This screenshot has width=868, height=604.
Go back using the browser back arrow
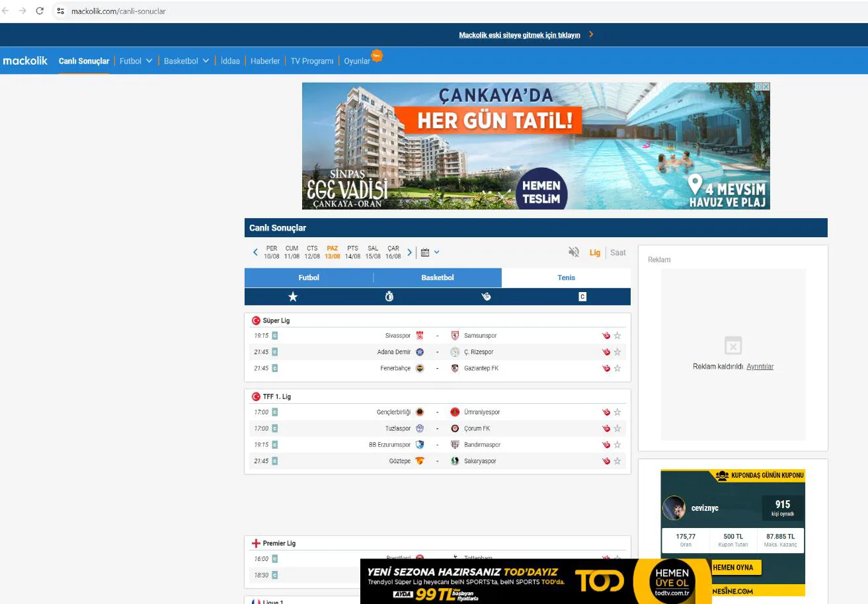click(7, 11)
